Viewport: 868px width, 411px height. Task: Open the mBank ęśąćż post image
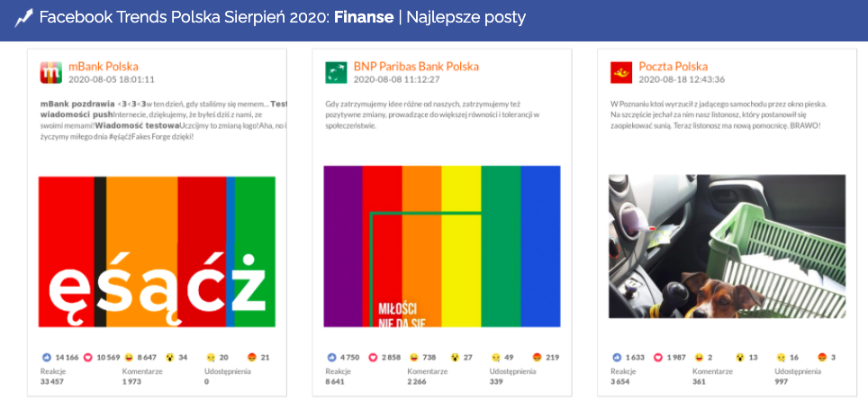157,251
